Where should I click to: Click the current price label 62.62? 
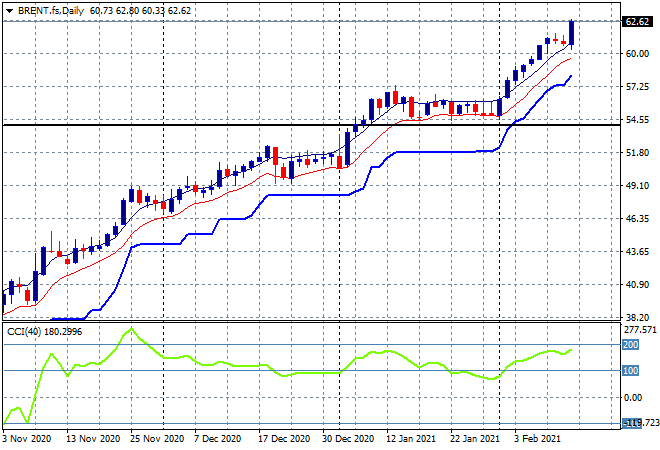pyautogui.click(x=637, y=21)
